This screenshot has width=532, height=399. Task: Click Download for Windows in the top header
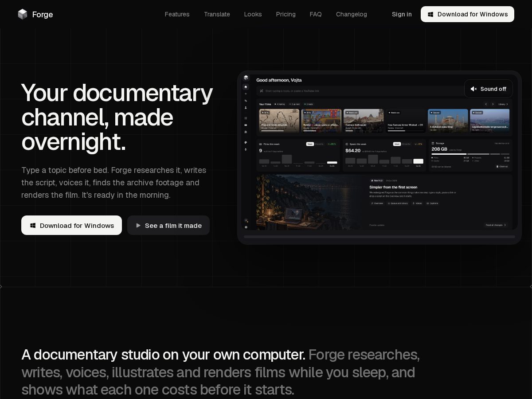click(467, 14)
